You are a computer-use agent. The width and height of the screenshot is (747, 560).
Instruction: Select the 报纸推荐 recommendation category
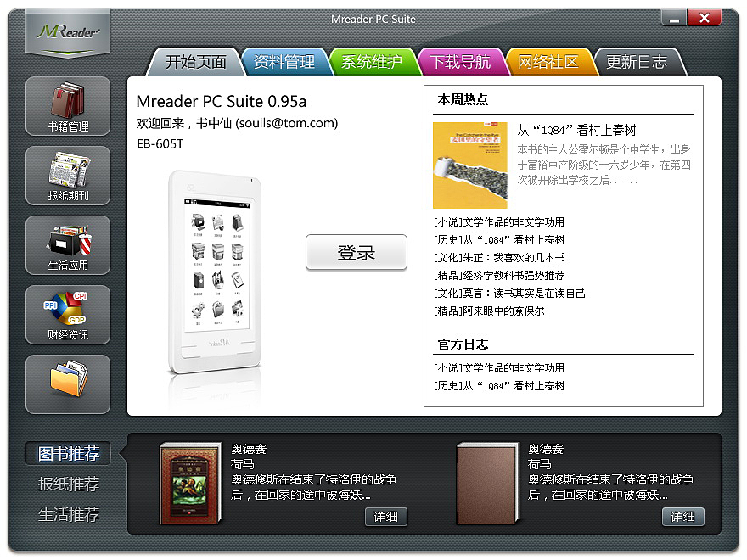click(69, 484)
